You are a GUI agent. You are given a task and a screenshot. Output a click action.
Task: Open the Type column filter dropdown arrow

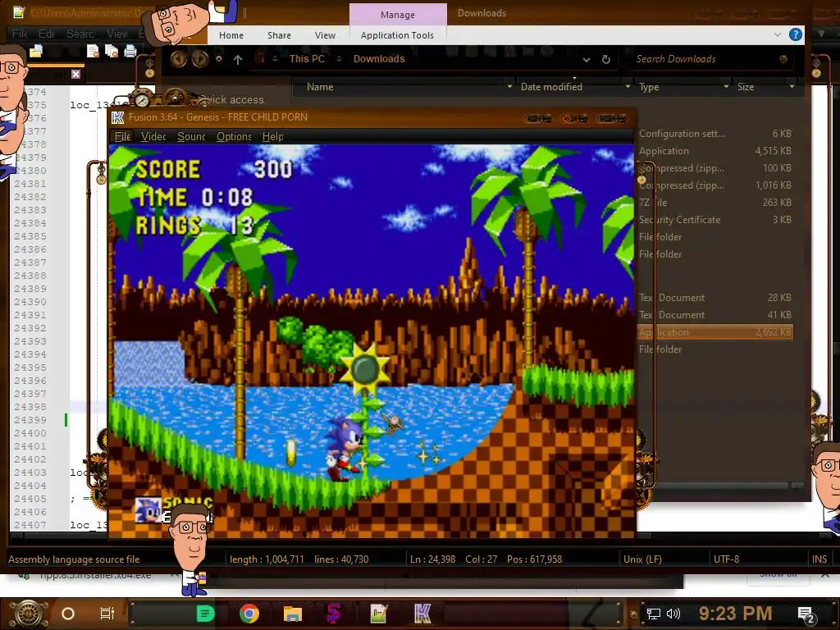click(x=726, y=86)
